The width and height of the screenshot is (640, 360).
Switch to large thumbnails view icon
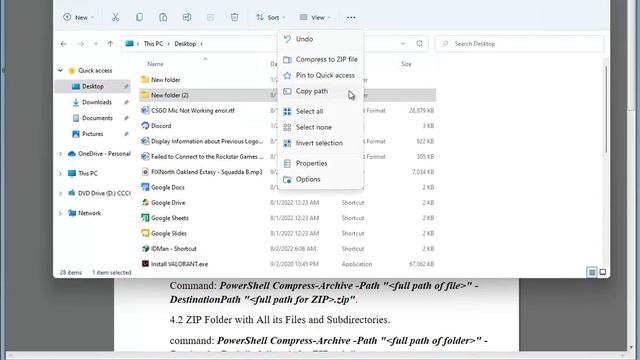pos(603,272)
